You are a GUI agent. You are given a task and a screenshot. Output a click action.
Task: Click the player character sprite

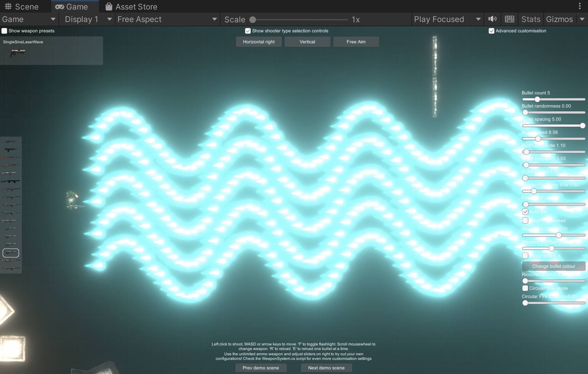[x=72, y=199]
